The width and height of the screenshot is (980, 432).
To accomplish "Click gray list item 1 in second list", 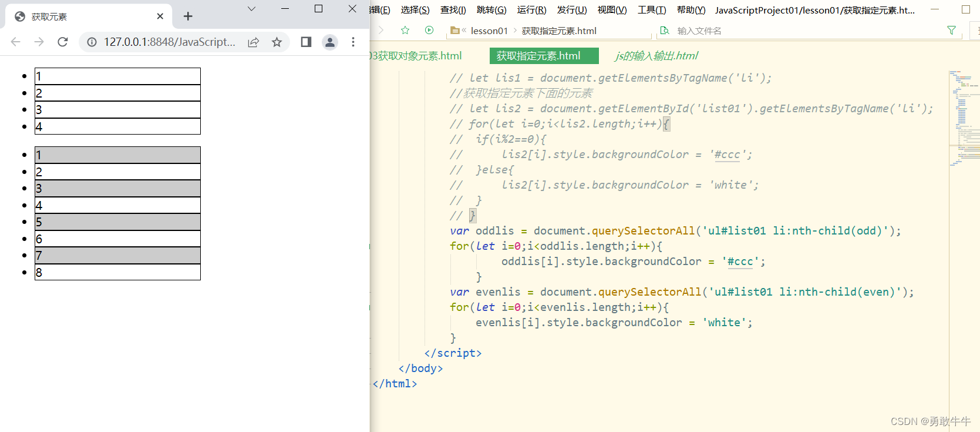I will 117,155.
